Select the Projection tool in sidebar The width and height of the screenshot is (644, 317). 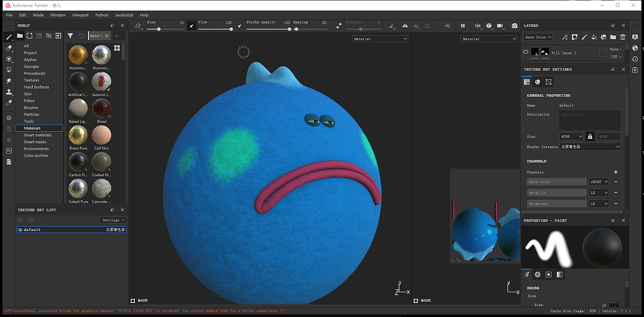(x=9, y=59)
